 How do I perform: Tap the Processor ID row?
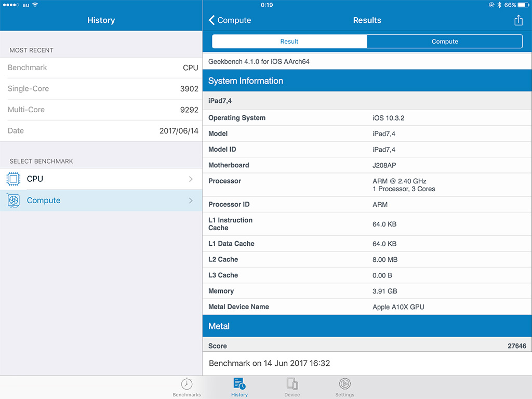367,205
